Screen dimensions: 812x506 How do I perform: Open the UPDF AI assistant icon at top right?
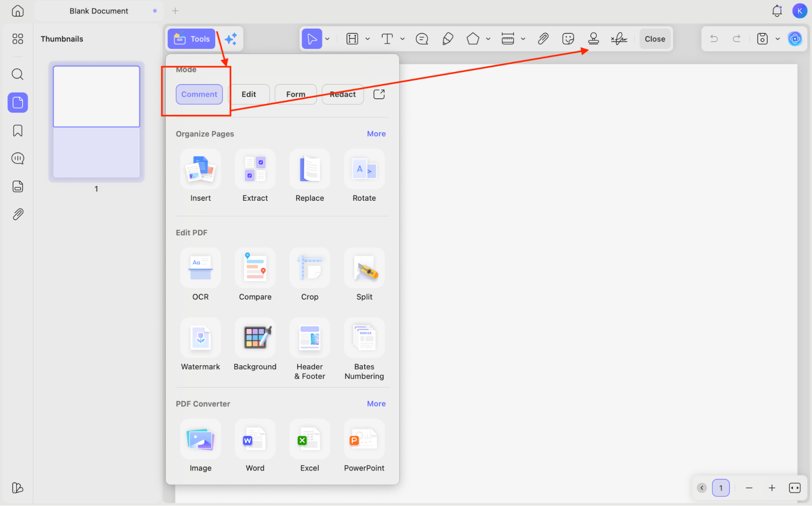tap(795, 39)
